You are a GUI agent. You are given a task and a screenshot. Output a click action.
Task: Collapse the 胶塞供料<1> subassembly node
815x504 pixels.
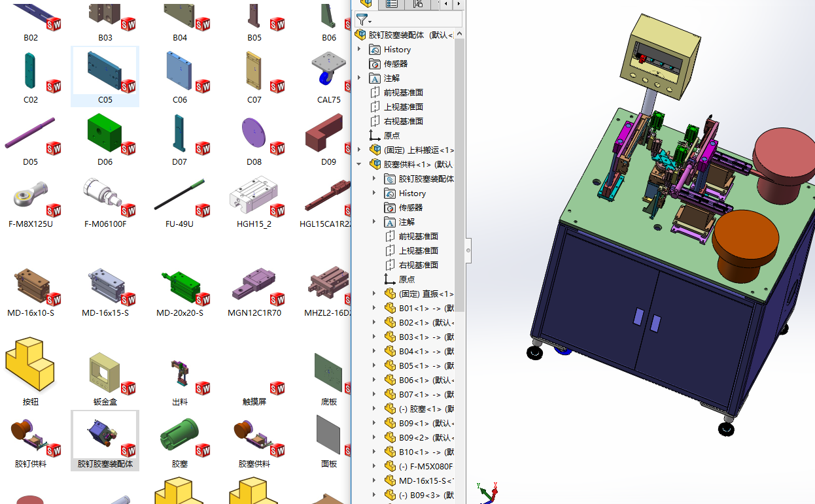[358, 165]
